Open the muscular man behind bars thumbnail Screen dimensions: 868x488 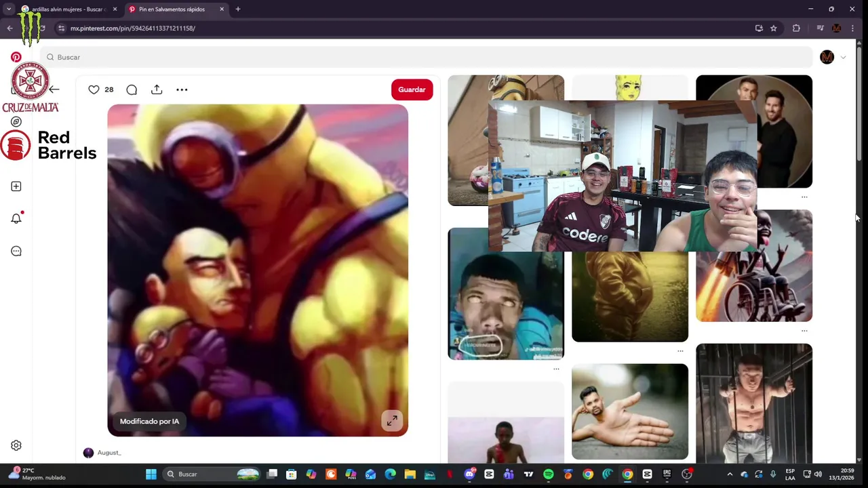[753, 404]
